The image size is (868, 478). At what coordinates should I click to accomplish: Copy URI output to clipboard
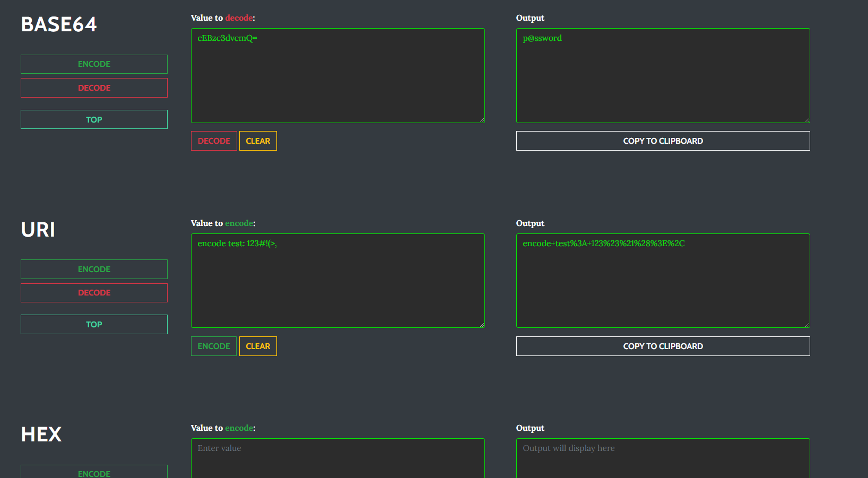tap(663, 346)
